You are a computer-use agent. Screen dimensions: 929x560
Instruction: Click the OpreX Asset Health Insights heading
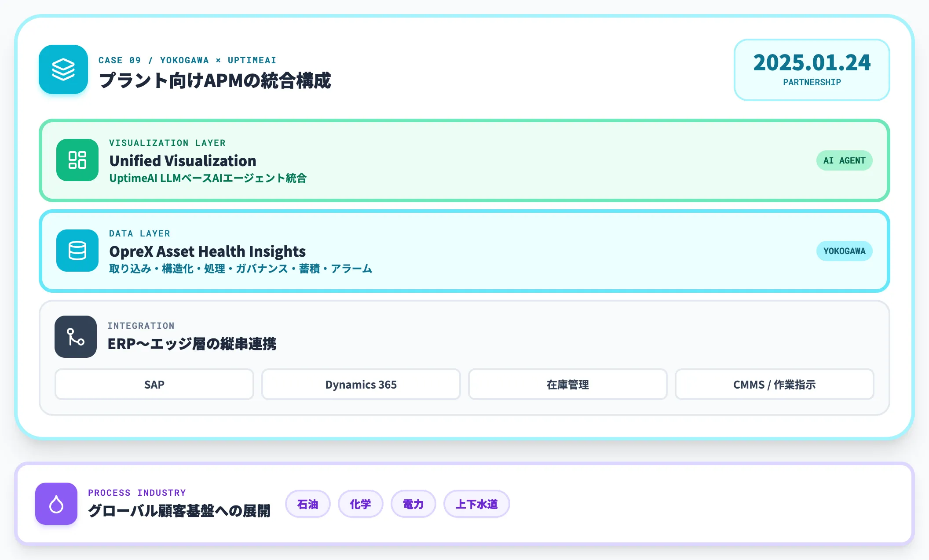tap(207, 251)
